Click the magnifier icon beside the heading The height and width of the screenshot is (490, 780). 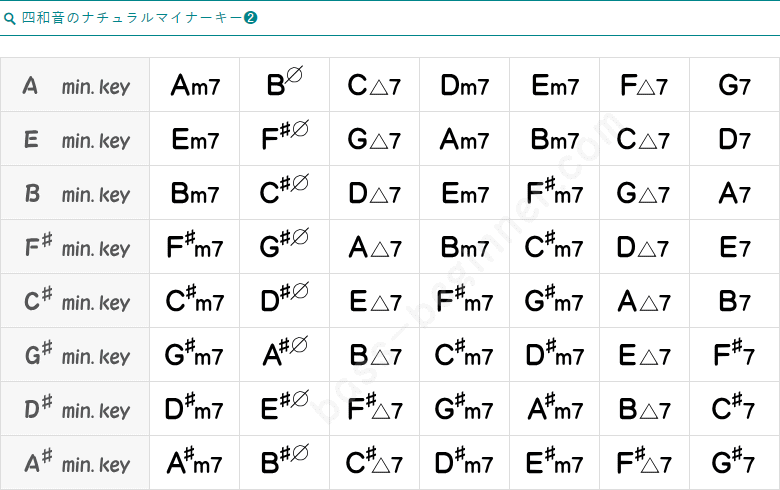[x=10, y=18]
